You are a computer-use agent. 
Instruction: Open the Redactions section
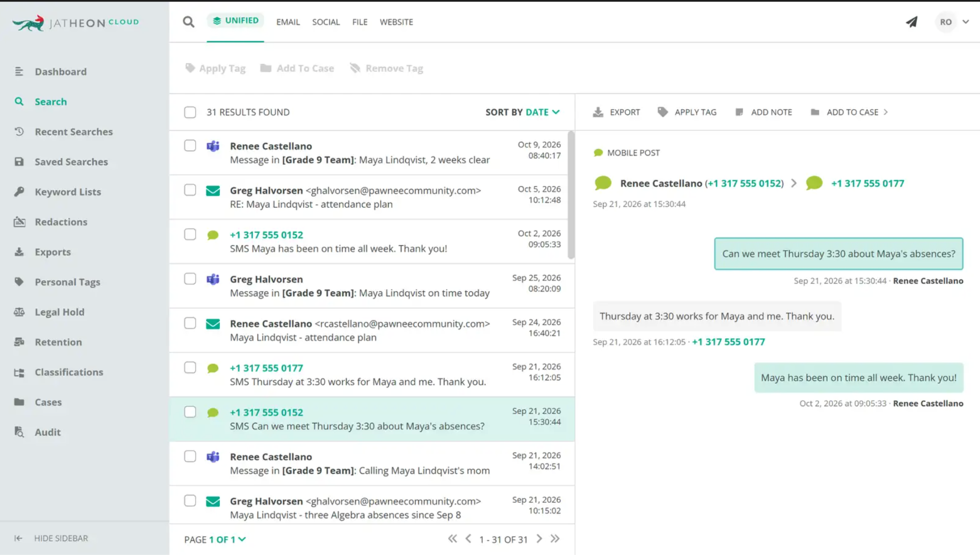tap(61, 222)
